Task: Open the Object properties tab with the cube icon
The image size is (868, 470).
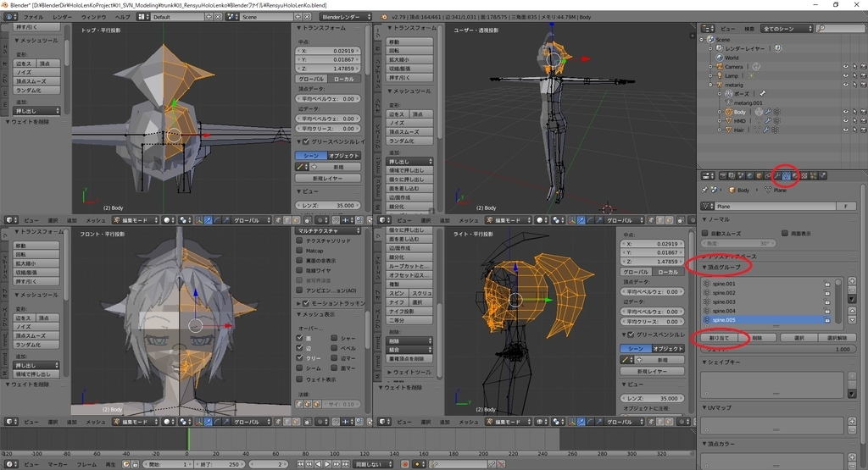Action: 759,176
